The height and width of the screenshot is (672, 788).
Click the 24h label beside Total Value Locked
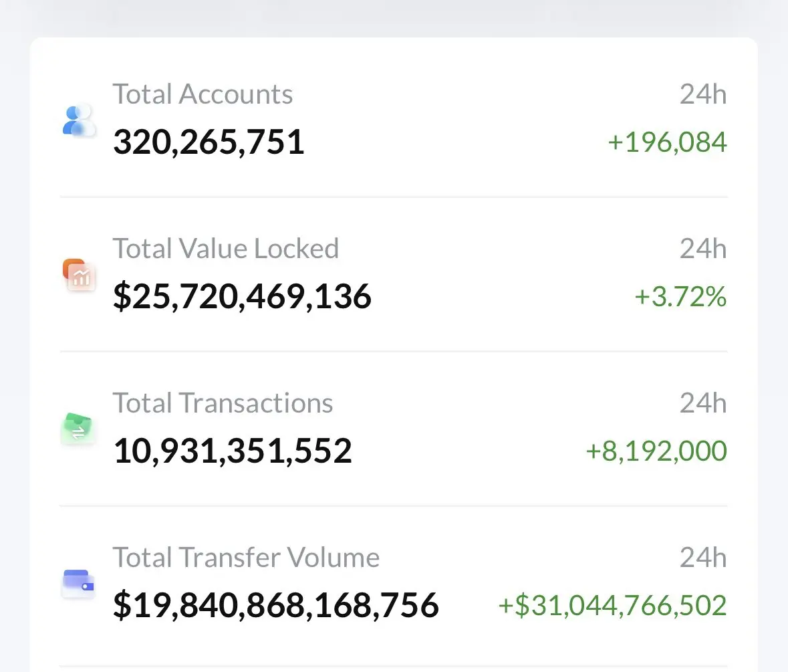[703, 248]
